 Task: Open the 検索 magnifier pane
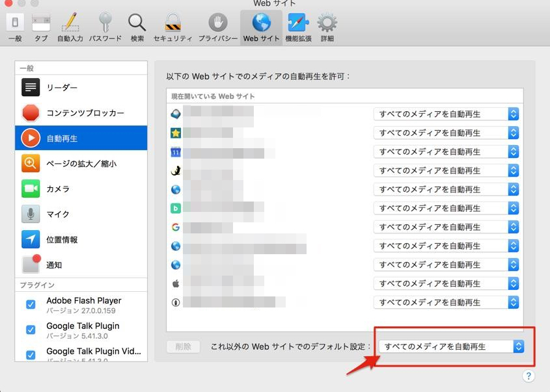coord(137,28)
